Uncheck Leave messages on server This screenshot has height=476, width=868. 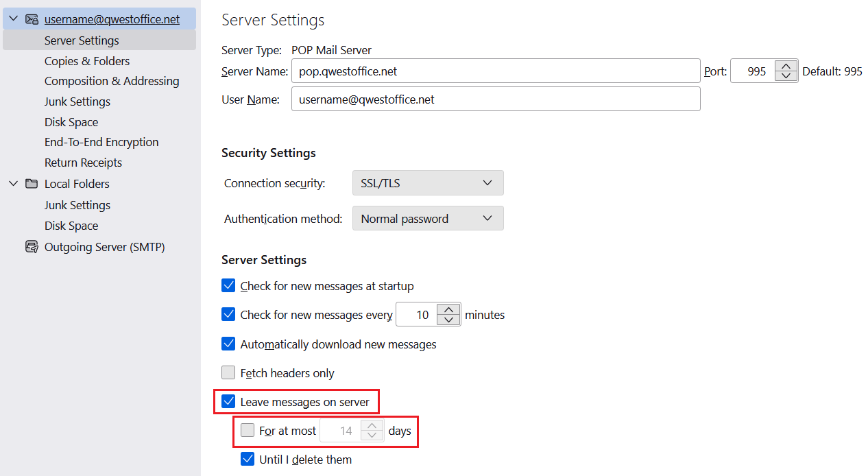coord(228,401)
